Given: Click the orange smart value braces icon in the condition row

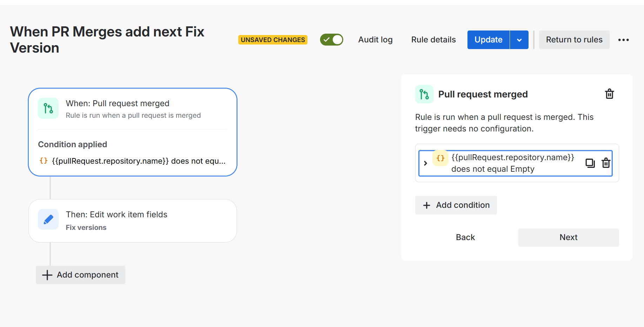Looking at the screenshot, I should point(440,158).
